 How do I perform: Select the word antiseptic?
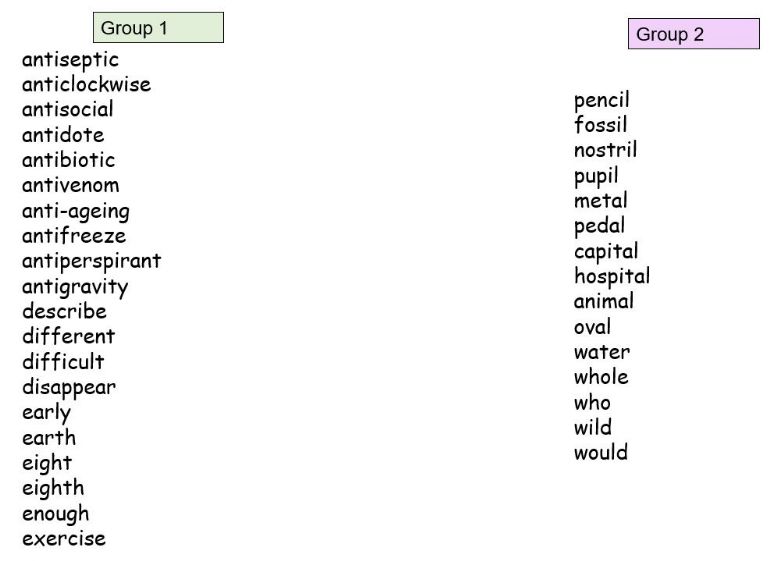click(x=70, y=60)
